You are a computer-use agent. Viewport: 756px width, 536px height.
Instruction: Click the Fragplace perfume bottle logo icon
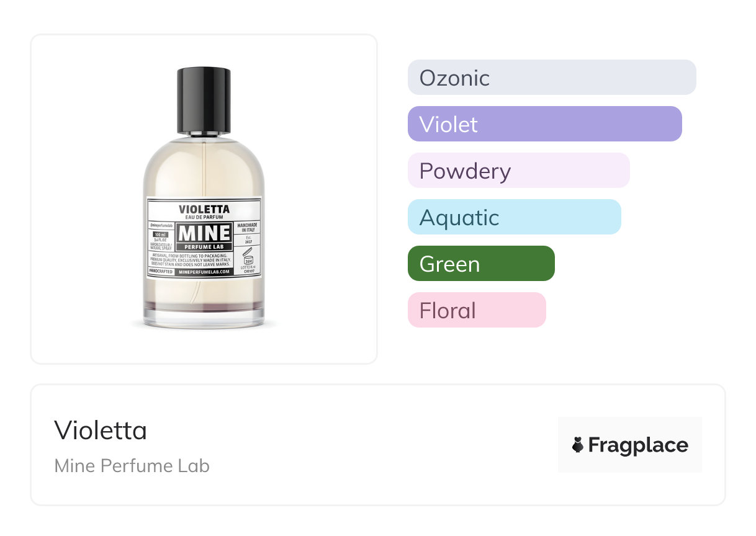click(578, 445)
